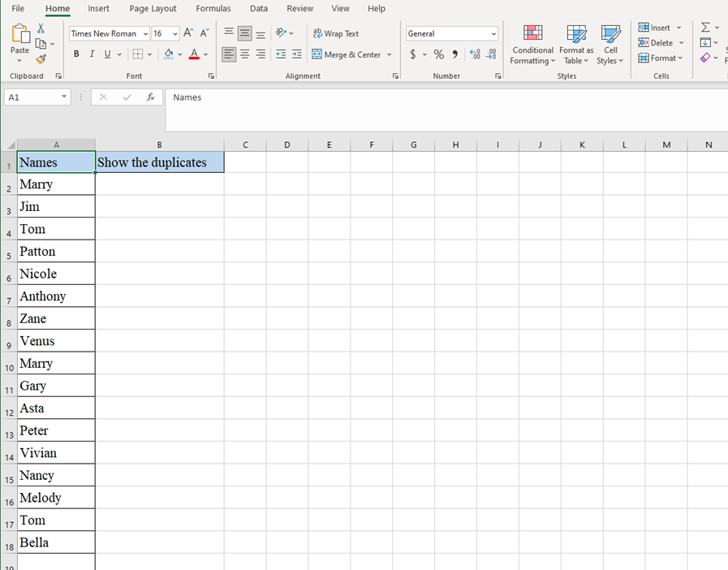
Task: Open the font size dropdown
Action: tap(174, 33)
